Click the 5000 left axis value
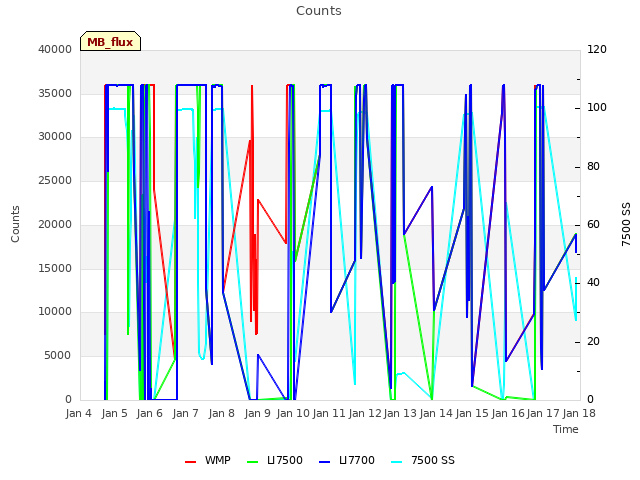Viewport: 640px width, 480px height. tap(58, 356)
